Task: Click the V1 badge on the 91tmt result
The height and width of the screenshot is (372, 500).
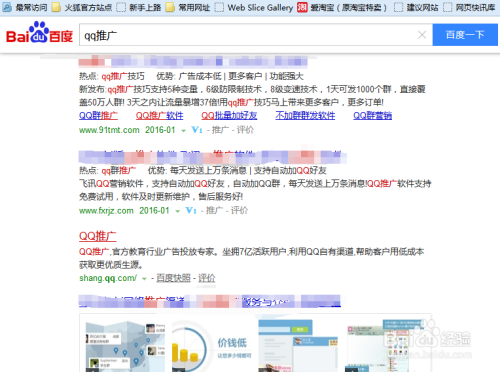Action: coord(197,130)
